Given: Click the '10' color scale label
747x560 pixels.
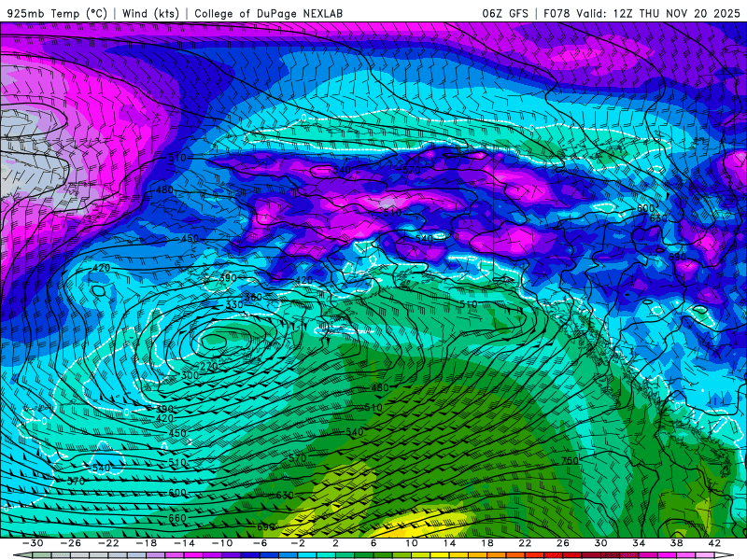Looking at the screenshot, I should pos(412,543).
